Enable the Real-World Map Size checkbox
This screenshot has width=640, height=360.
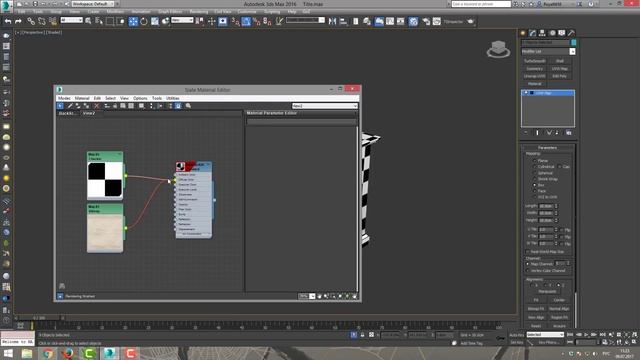click(x=527, y=252)
